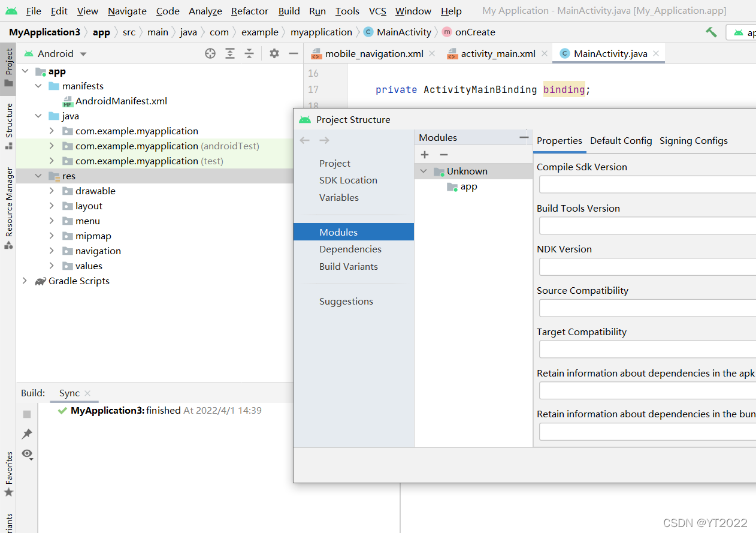Collapse the res folder
Viewport: 756px width, 533px height.
(x=38, y=176)
